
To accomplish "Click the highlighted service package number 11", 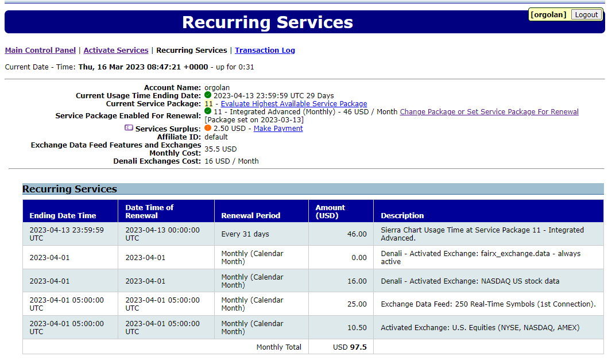I will pyautogui.click(x=208, y=103).
